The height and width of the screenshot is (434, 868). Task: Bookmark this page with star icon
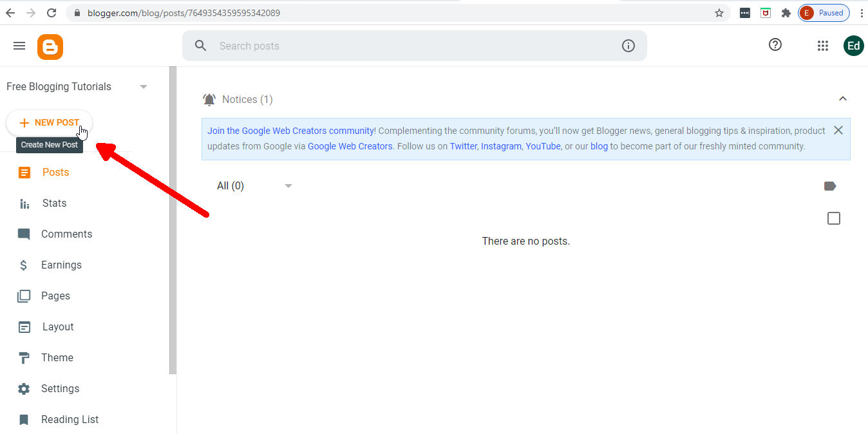click(719, 12)
